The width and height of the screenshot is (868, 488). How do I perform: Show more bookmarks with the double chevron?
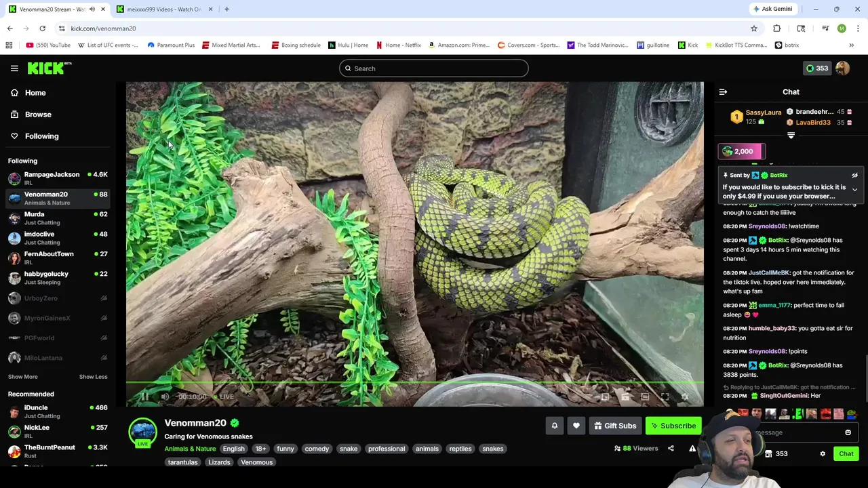coord(851,45)
